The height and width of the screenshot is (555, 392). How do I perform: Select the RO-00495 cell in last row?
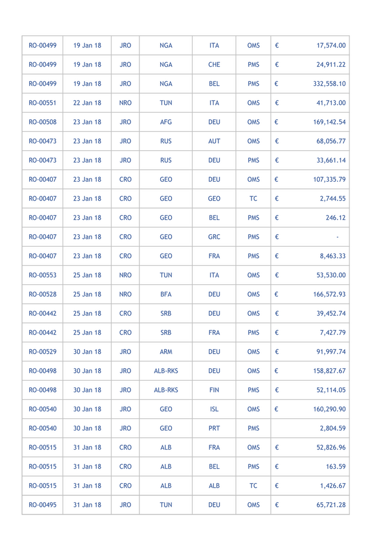pos(42,505)
